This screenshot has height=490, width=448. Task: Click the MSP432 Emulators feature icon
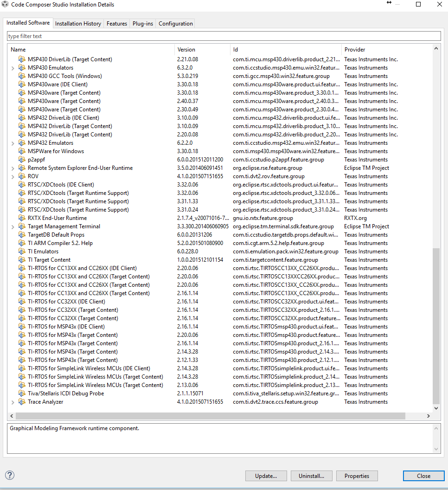(22, 143)
